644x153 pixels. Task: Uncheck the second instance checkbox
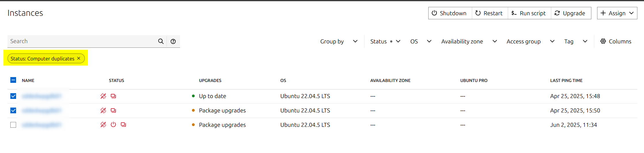tap(13, 110)
